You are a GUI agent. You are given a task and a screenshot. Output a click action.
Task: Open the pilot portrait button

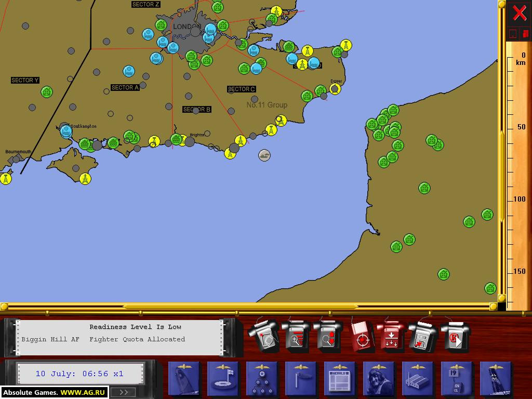pyautogui.click(x=379, y=379)
